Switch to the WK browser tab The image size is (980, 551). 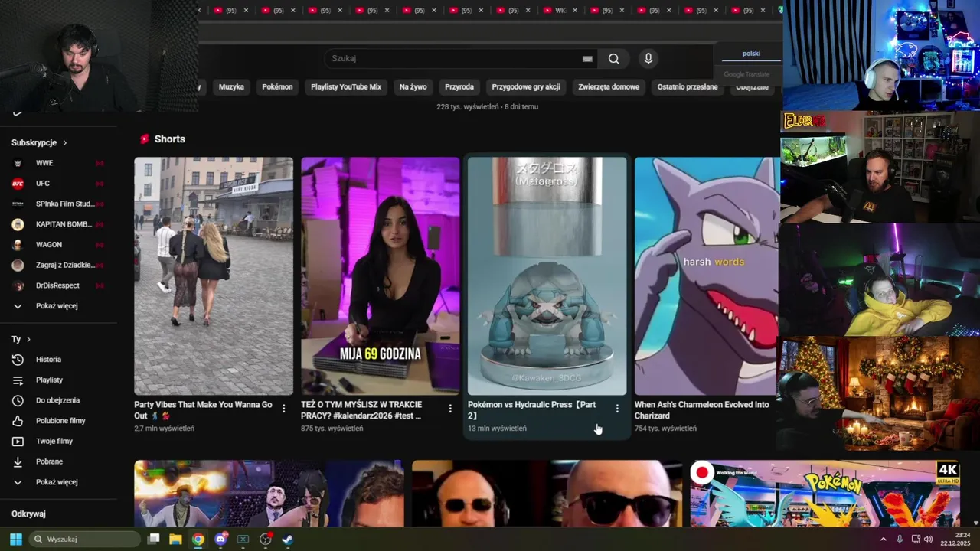point(560,11)
